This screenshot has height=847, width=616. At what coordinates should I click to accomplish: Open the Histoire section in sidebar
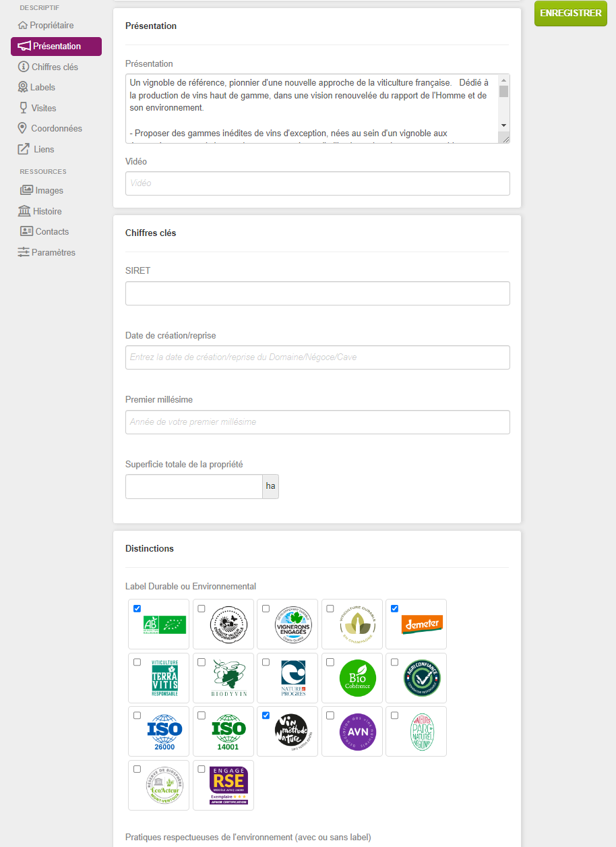40,211
